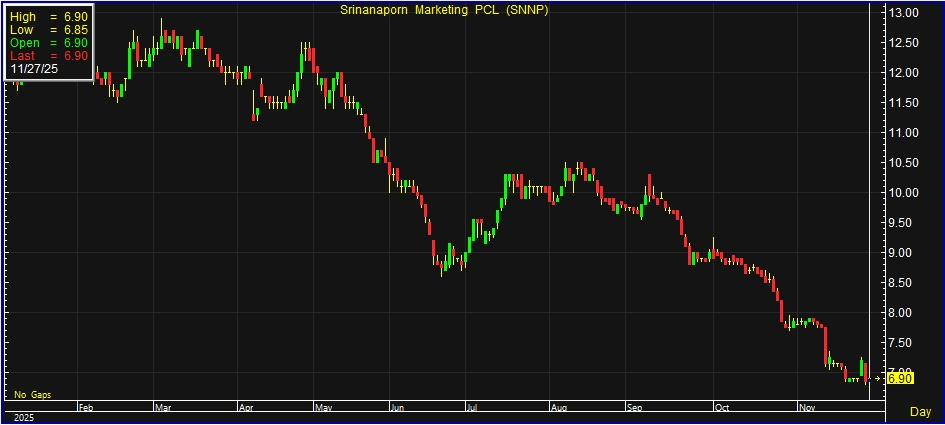Click the High value in the quote box
This screenshot has width=945, height=425.
click(x=49, y=18)
